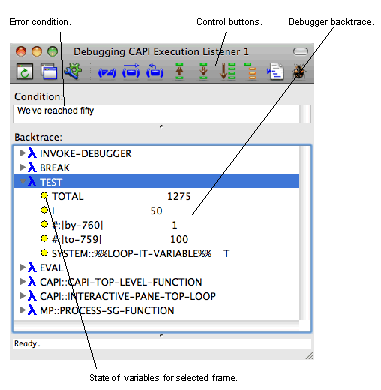Click the down-arrow next frame icon
This screenshot has height=390, width=381.
point(203,71)
